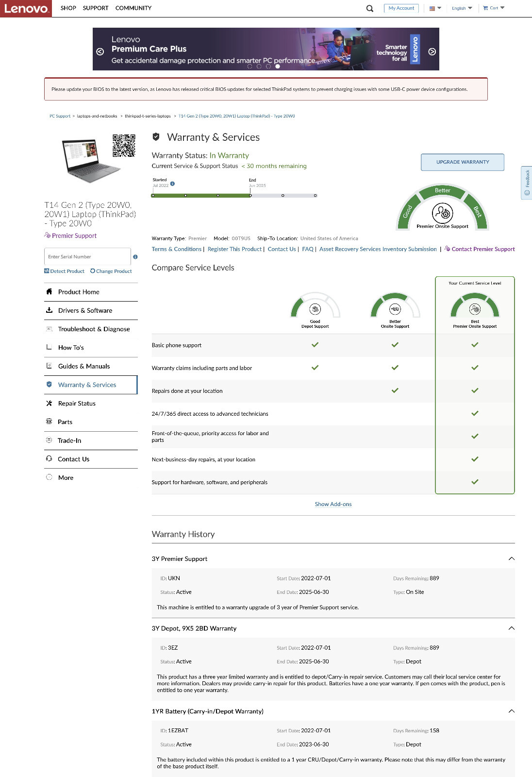Click the Contact Us headset icon
Screen dimensions: 532x777
(x=49, y=458)
